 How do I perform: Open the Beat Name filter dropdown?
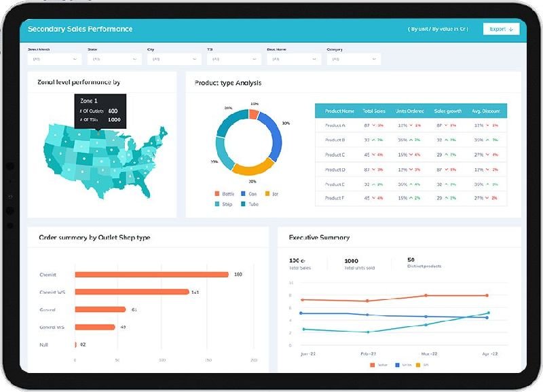click(x=293, y=59)
